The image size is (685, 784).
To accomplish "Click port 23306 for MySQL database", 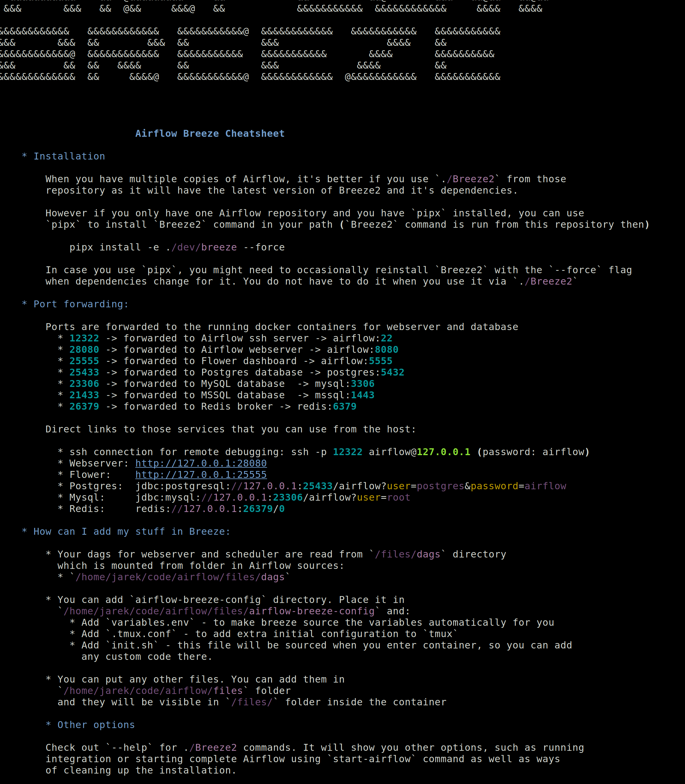I will (84, 384).
